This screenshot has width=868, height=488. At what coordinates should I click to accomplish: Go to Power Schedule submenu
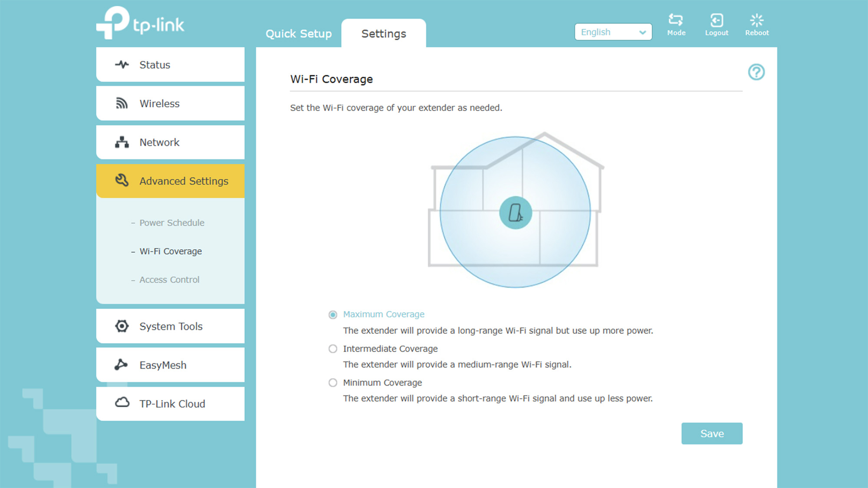point(171,223)
